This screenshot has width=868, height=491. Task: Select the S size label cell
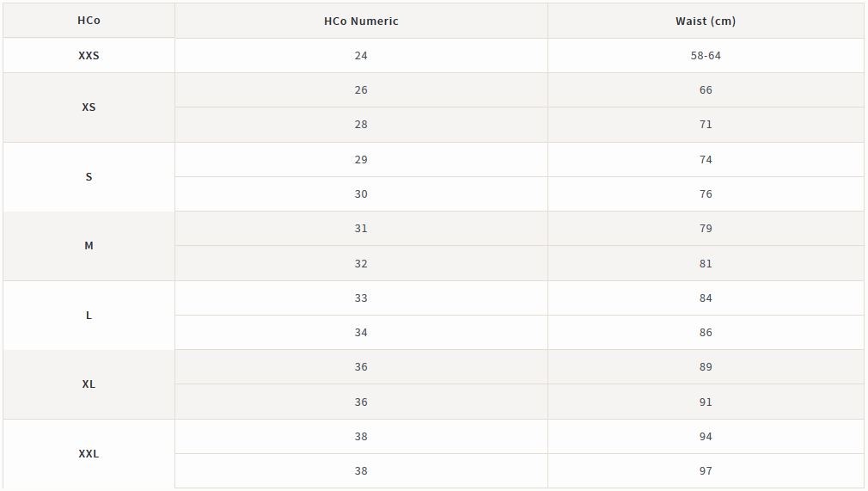pos(89,177)
